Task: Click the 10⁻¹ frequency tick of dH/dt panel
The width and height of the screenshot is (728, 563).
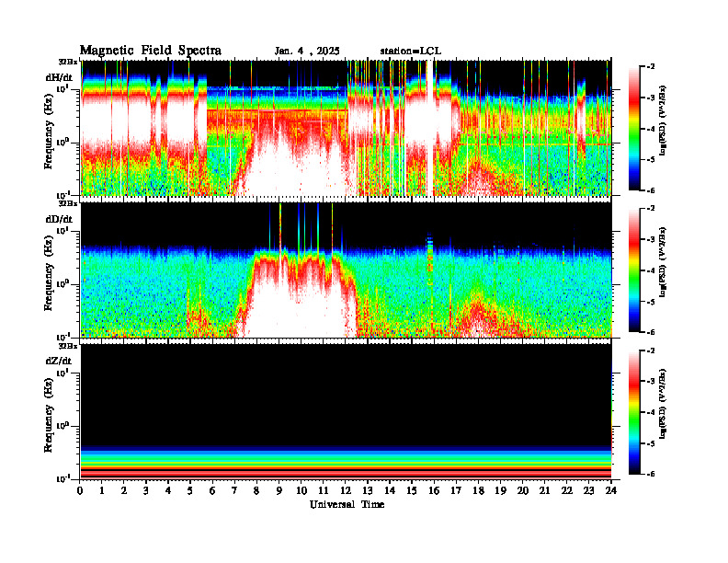Action: tap(63, 195)
